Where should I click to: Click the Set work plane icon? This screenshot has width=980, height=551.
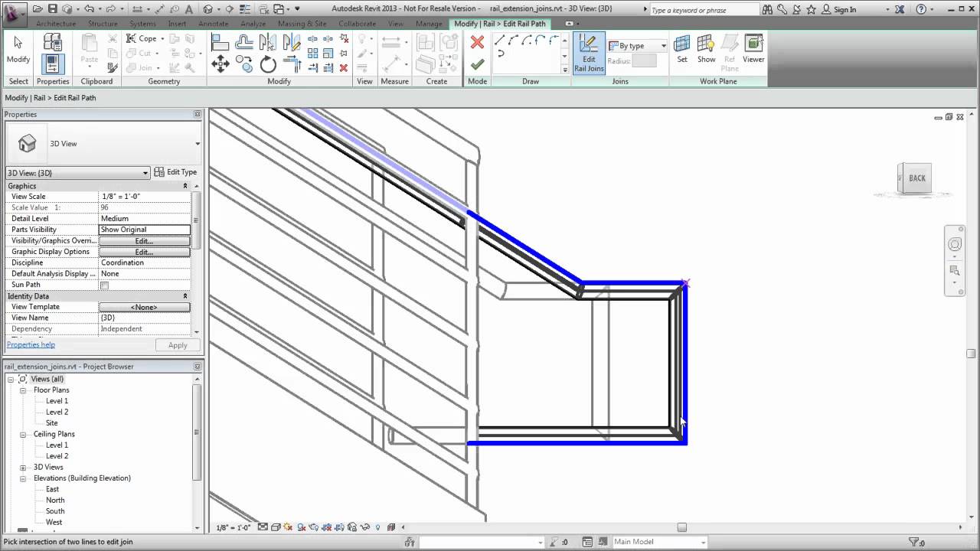[681, 49]
